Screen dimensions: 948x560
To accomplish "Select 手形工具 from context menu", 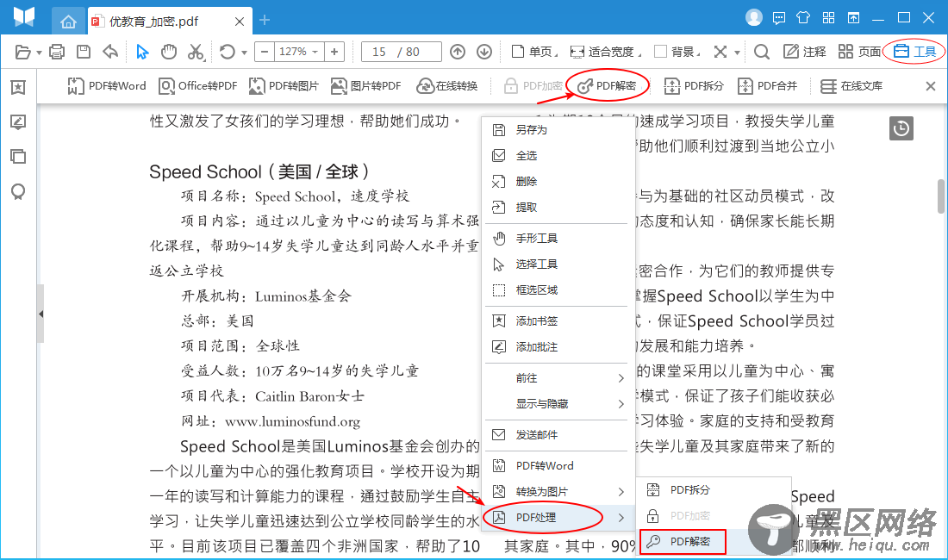I will [558, 239].
